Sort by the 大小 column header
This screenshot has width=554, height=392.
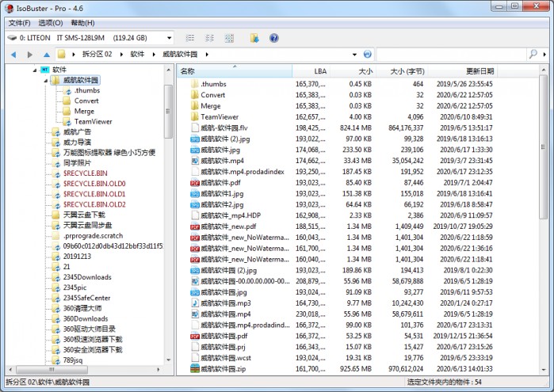[352, 71]
